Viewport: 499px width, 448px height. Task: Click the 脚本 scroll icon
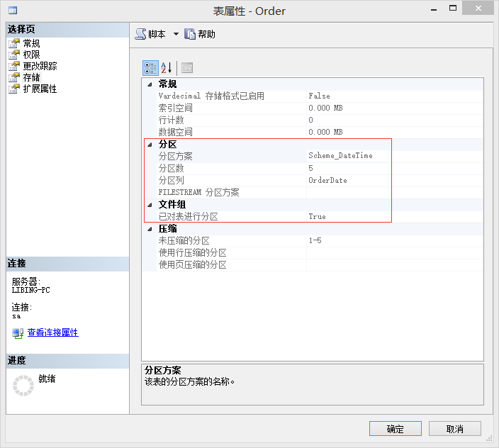(x=140, y=34)
